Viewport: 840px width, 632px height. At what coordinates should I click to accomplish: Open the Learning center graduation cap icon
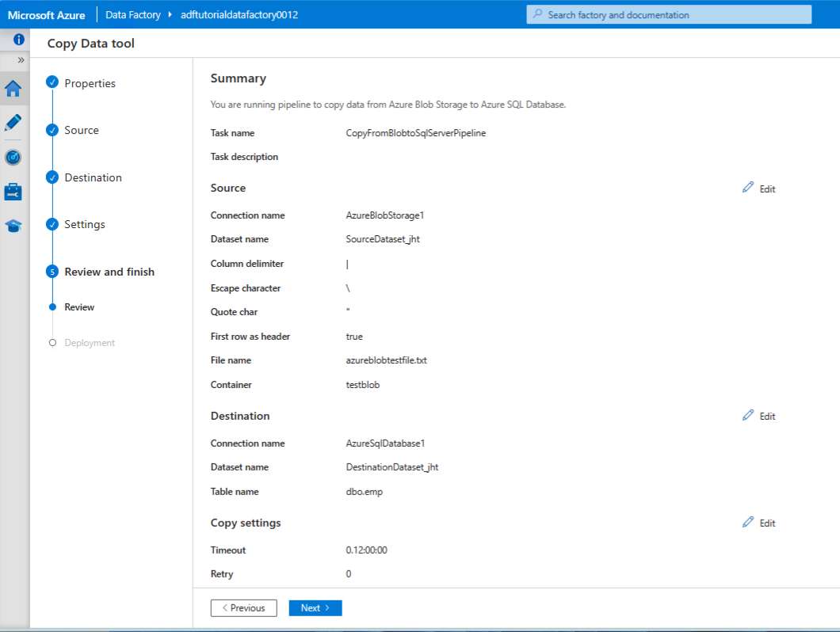13,226
